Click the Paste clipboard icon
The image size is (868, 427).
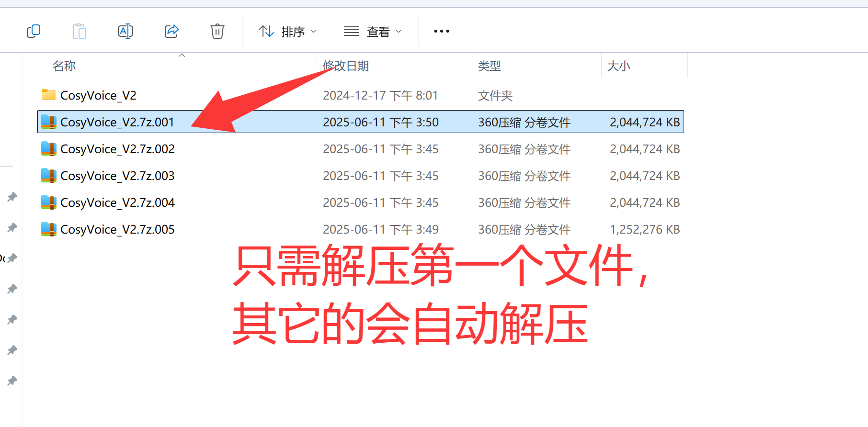(x=79, y=32)
